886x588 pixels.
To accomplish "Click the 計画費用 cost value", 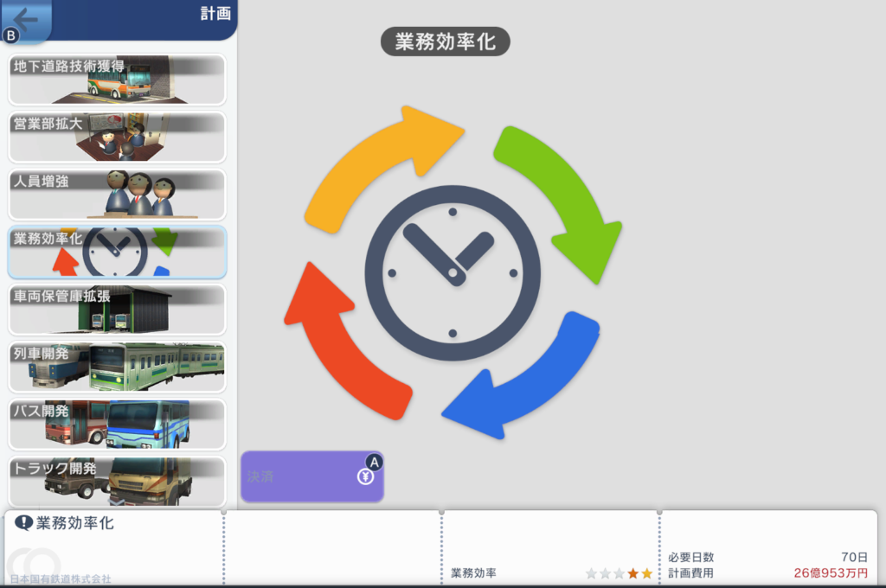I will (831, 573).
